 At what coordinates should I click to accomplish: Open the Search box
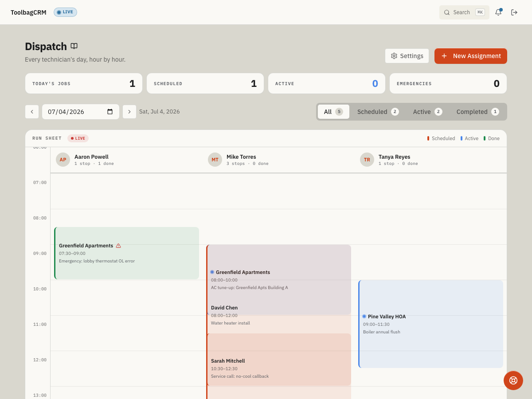(x=464, y=12)
